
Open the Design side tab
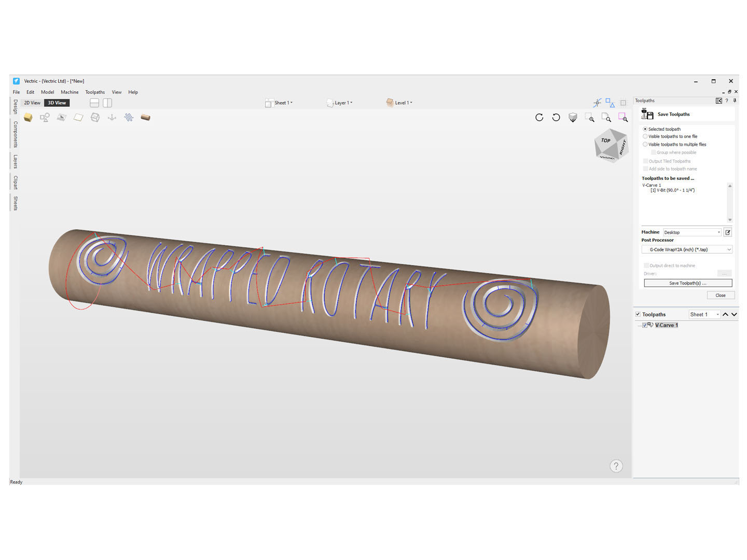click(15, 107)
